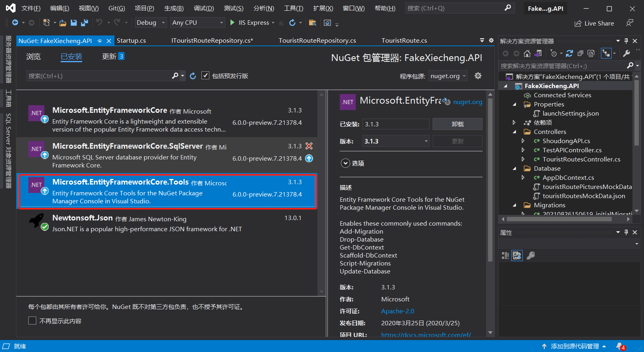644x352 pixels.
Task: Click the feedback icon beside Live Share
Action: [x=630, y=23]
